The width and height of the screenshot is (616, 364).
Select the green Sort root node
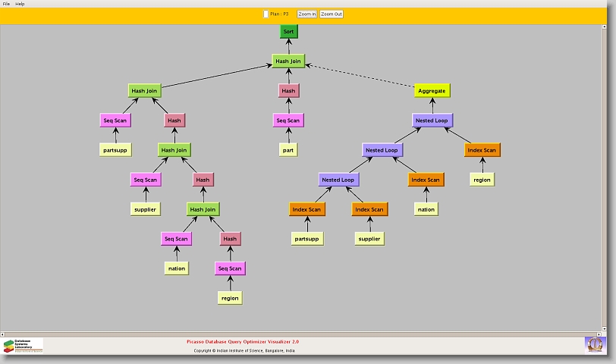tap(288, 32)
